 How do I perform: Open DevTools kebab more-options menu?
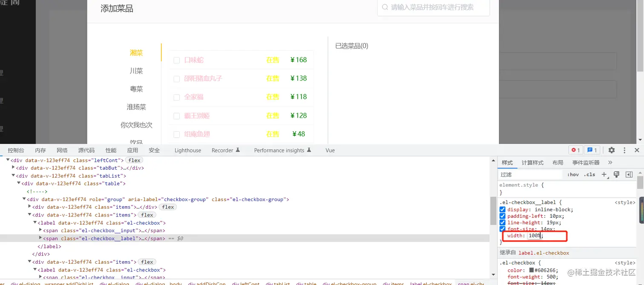624,150
